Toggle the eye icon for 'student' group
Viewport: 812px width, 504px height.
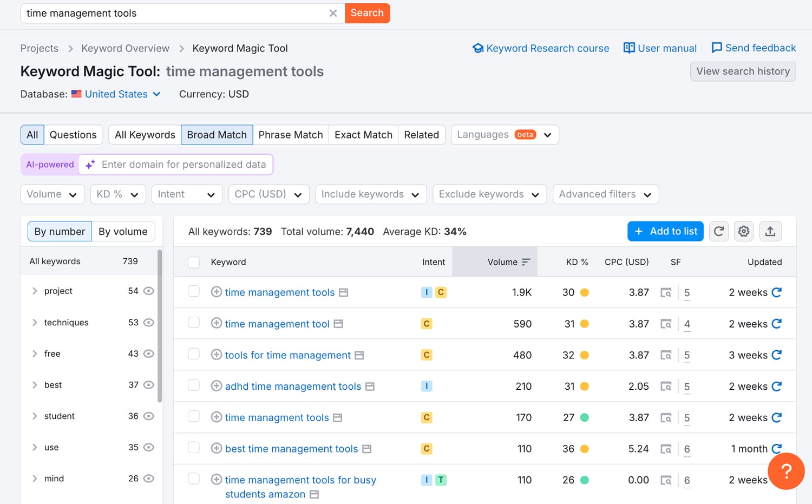(149, 416)
